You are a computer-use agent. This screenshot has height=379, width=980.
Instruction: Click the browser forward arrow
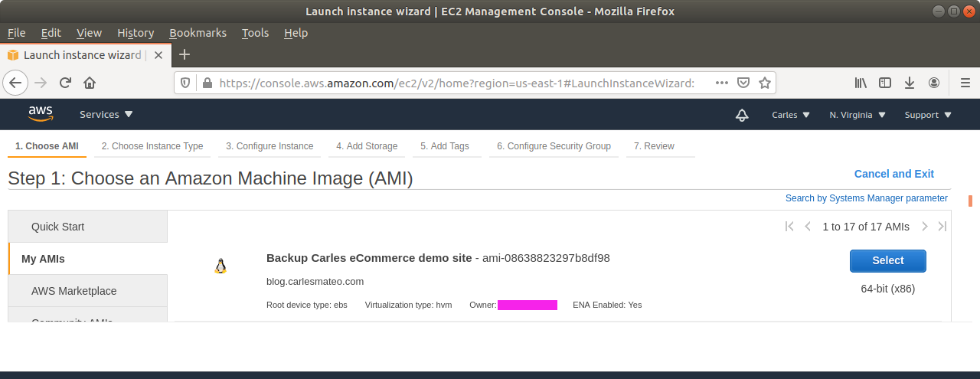pos(41,83)
